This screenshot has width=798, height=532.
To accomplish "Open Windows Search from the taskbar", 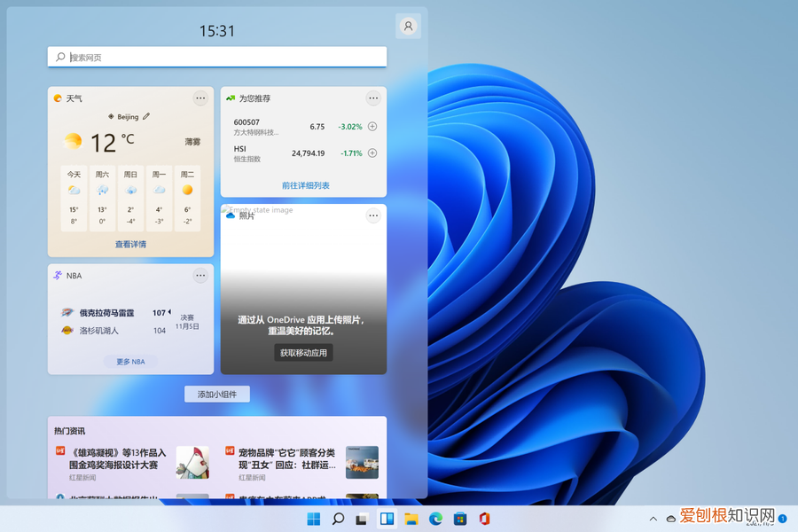I will pos(339,518).
